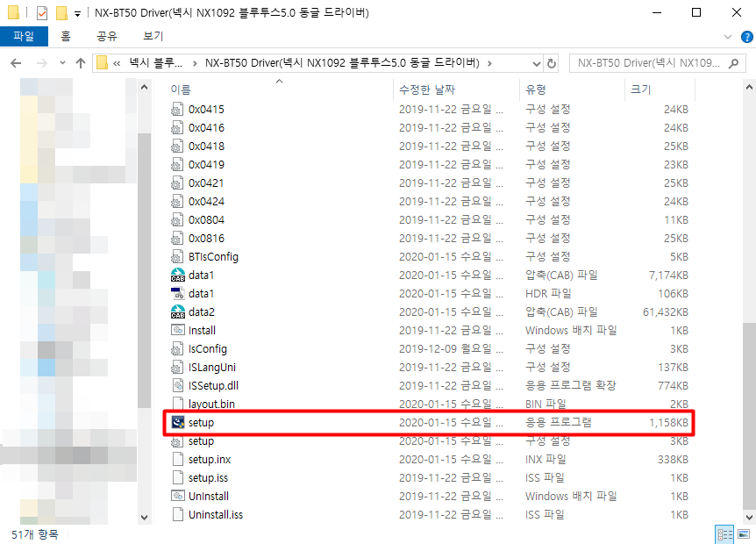This screenshot has width=756, height=544.
Task: Click the ISSetup.dll file icon
Action: (x=177, y=386)
